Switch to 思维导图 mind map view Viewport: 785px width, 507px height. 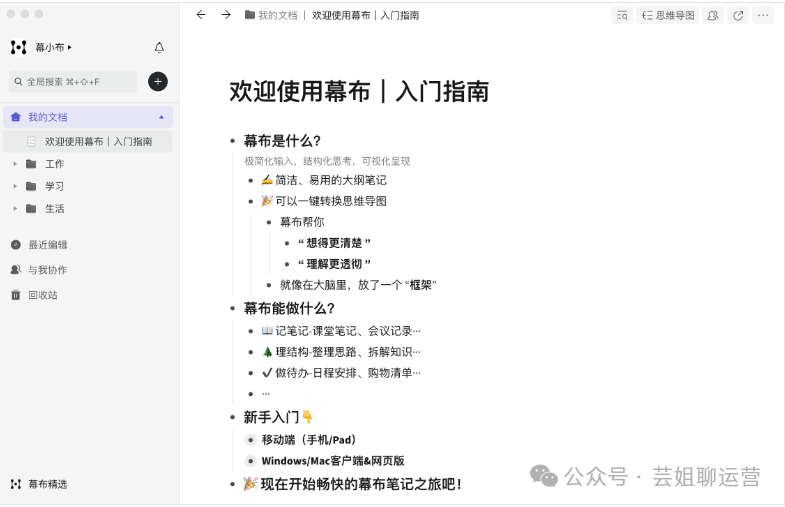point(667,16)
